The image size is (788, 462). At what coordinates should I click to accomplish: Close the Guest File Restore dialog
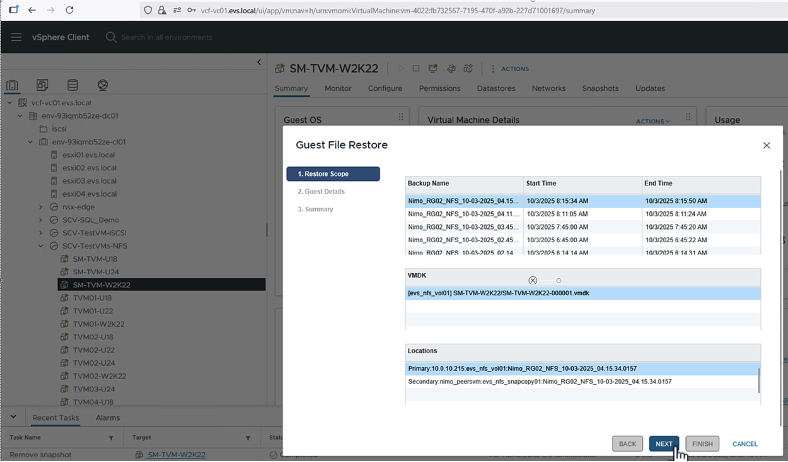(766, 145)
